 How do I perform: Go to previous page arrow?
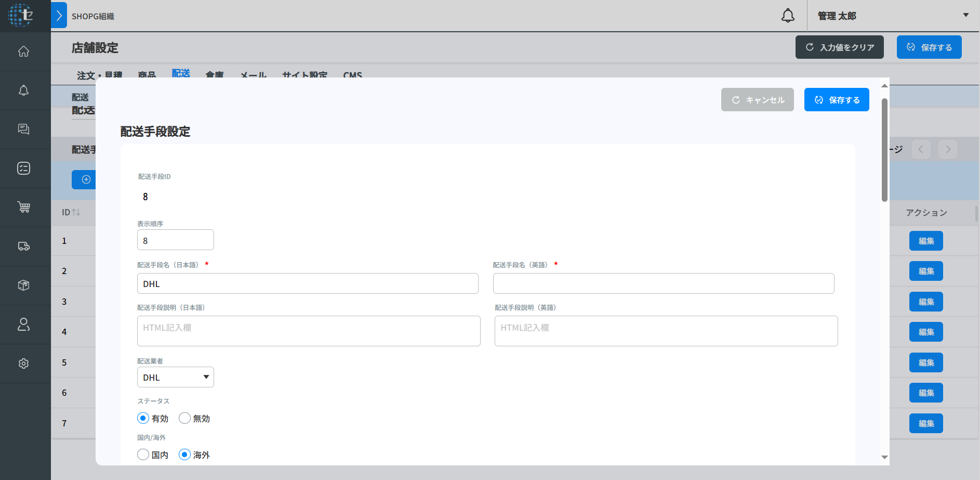(x=921, y=149)
